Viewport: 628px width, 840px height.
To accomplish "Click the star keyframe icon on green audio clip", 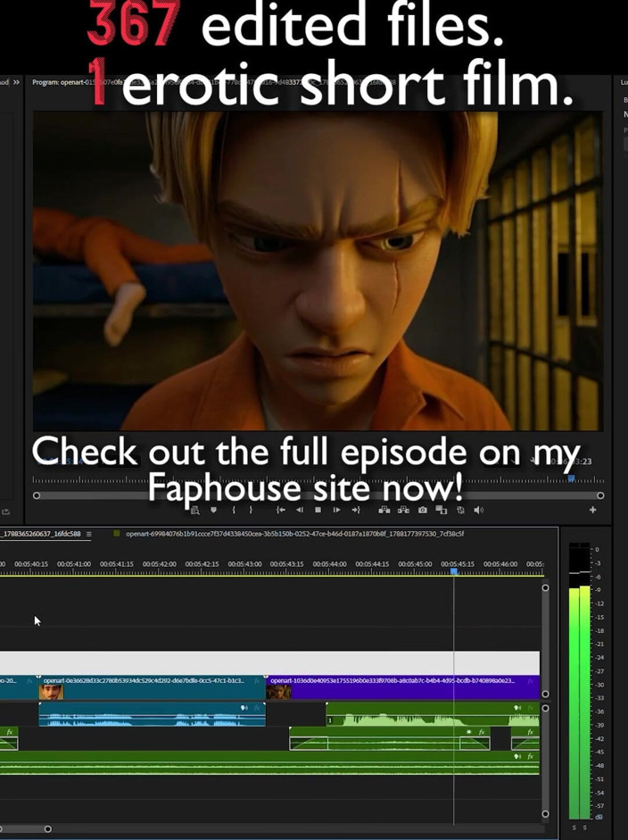I will 469,732.
